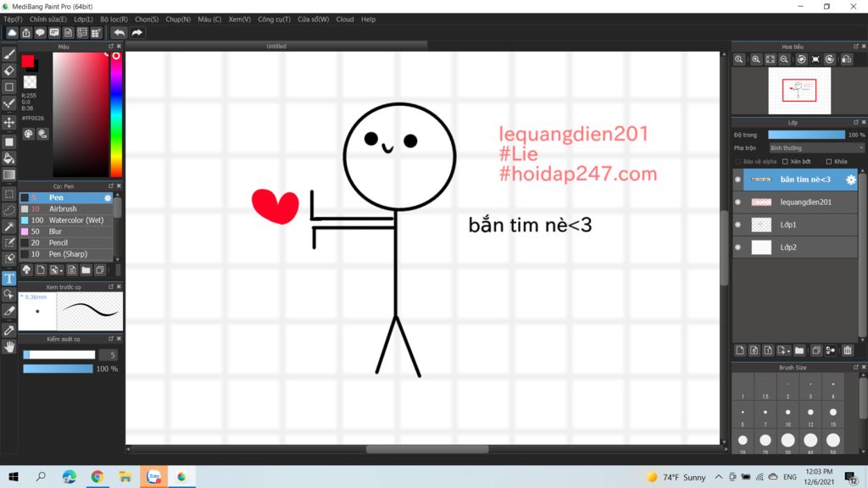Open the Chỉnh sửa(E) menu

tap(47, 19)
